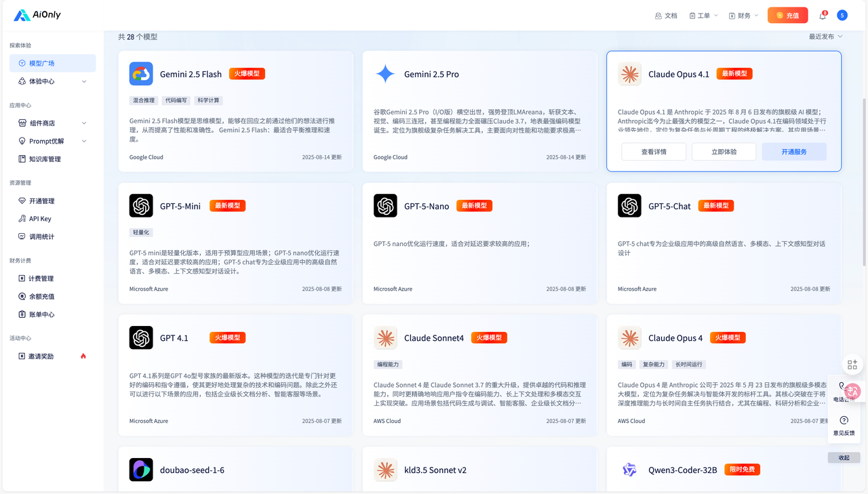Click the 意见反馈 feedback icon
The width and height of the screenshot is (868, 494).
click(x=844, y=420)
